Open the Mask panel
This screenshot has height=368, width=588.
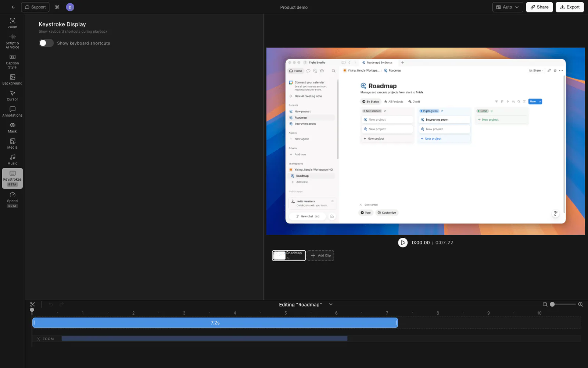[12, 128]
